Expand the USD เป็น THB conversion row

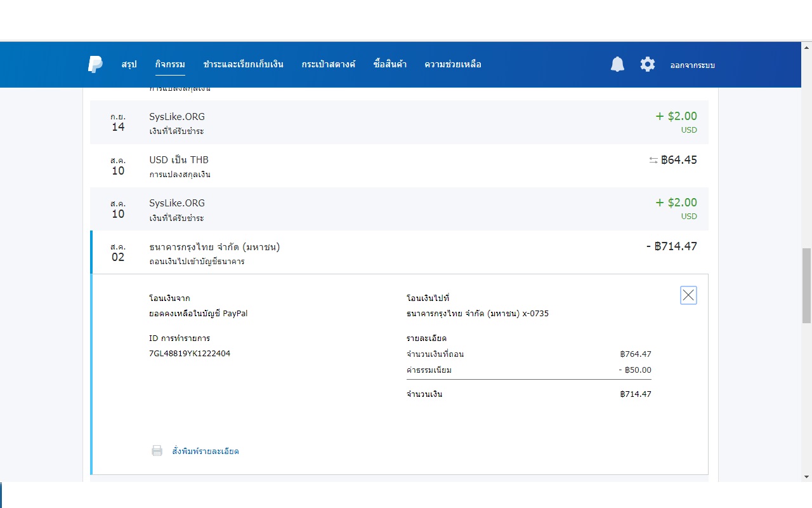[399, 166]
